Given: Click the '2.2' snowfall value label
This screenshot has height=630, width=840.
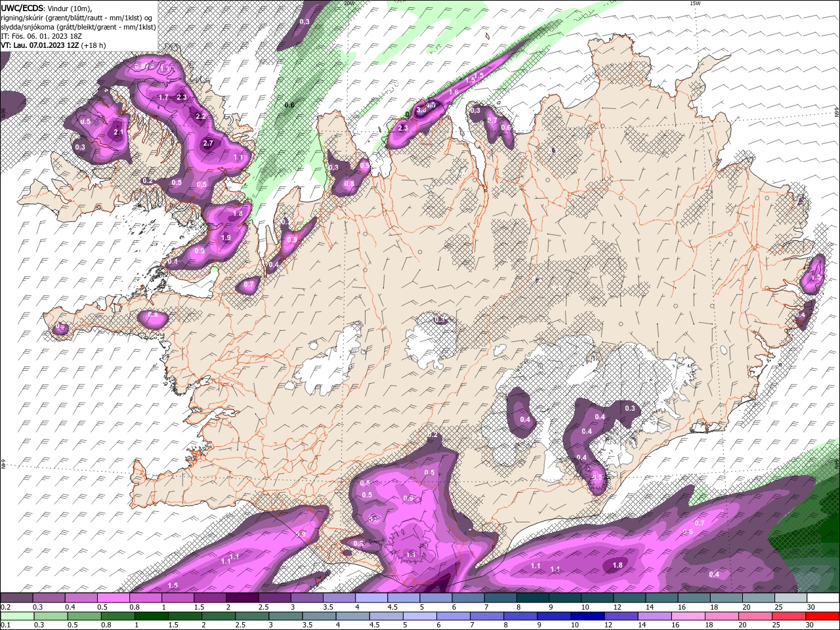Looking at the screenshot, I should [x=201, y=116].
